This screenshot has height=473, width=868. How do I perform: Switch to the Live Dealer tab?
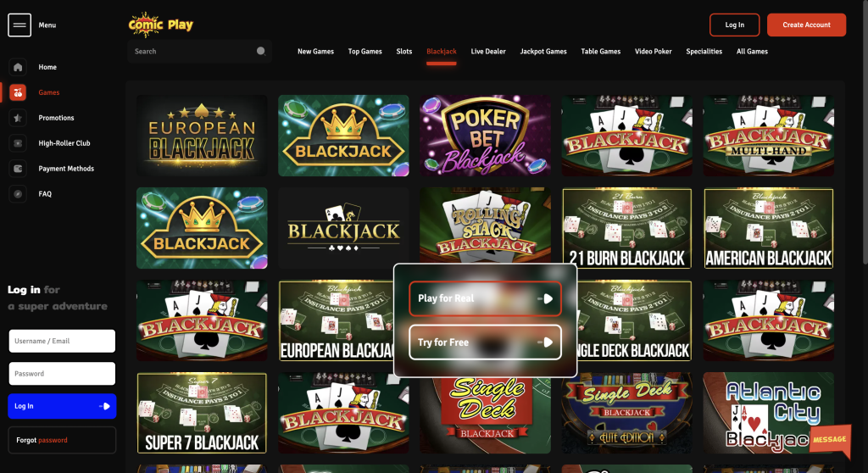[x=488, y=52]
